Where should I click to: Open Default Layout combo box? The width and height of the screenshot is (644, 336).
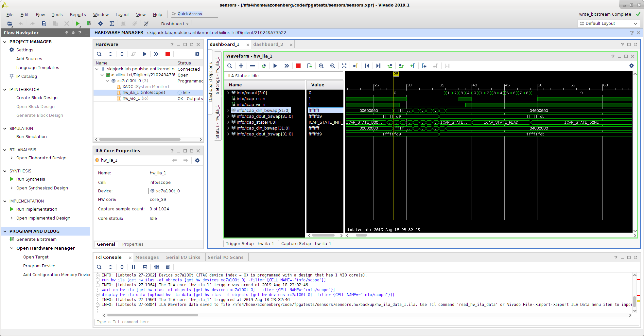coord(608,24)
